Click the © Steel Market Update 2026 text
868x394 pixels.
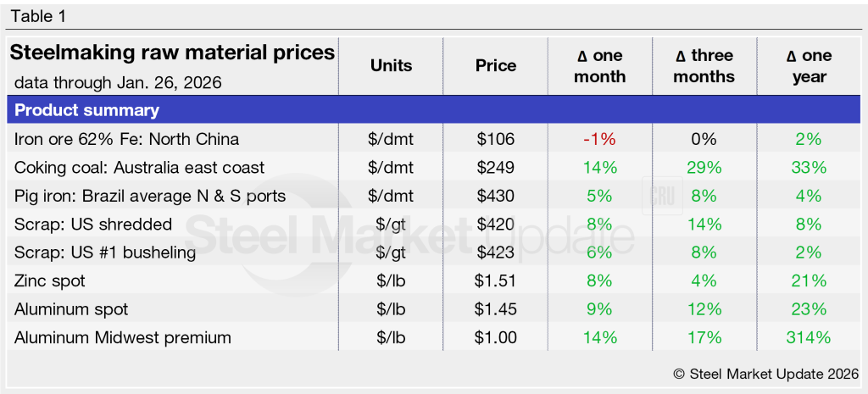pyautogui.click(x=765, y=373)
